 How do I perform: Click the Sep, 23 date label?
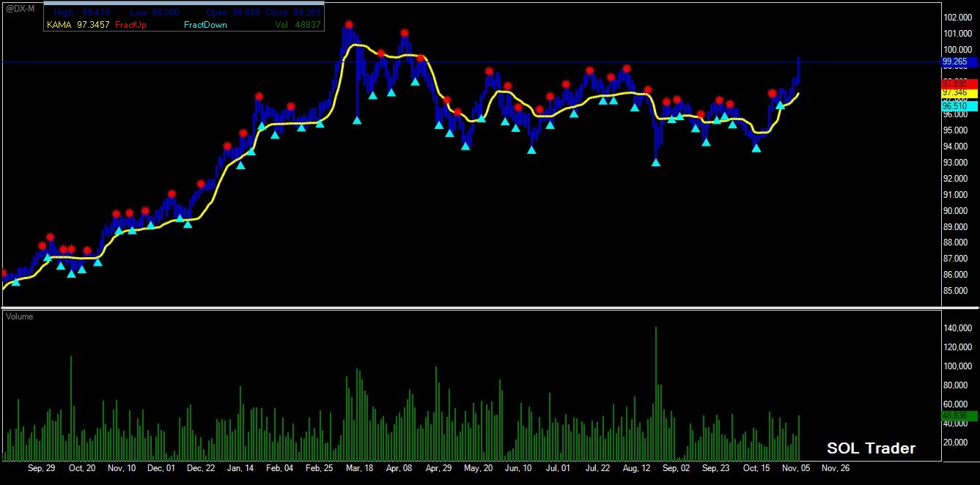[x=716, y=468]
